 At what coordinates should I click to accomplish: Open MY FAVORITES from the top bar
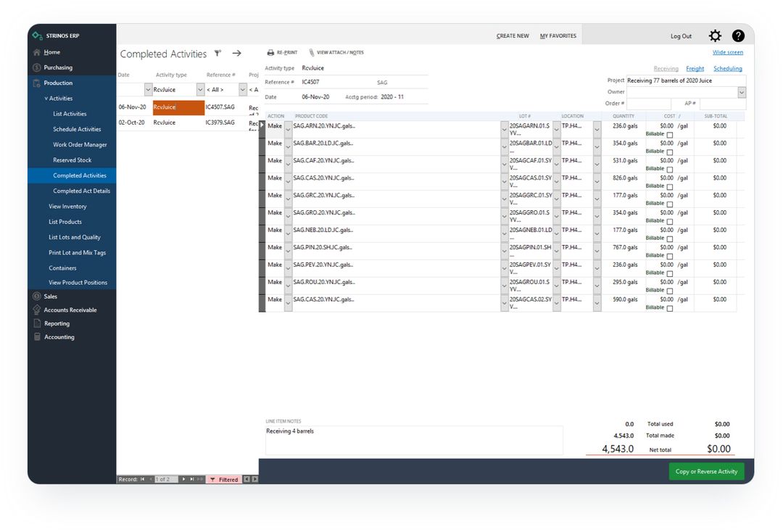tap(559, 35)
